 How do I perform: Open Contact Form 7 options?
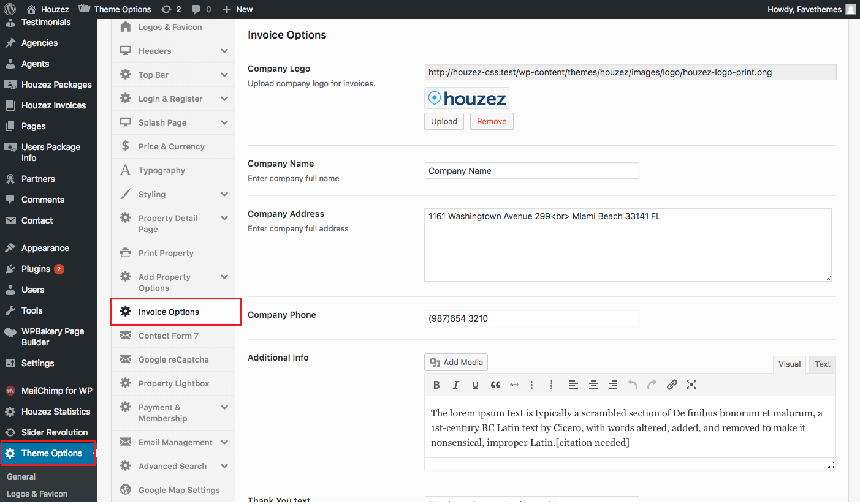[173, 336]
